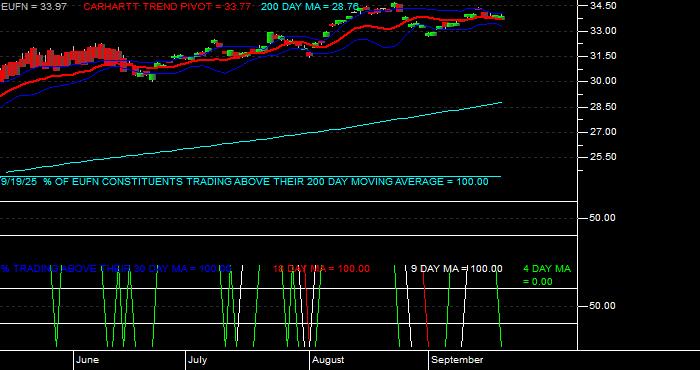
Task: Click the 9/19/25 date on the constituents line
Action: (20, 182)
